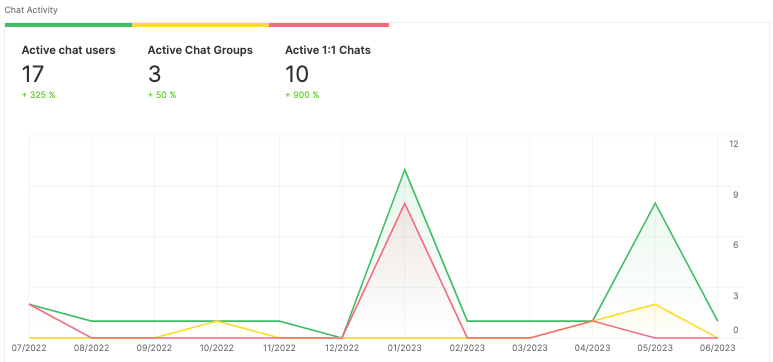Screen dimensions: 773x362
Task: Click the '04/2023' x-axis label
Action: tap(593, 348)
